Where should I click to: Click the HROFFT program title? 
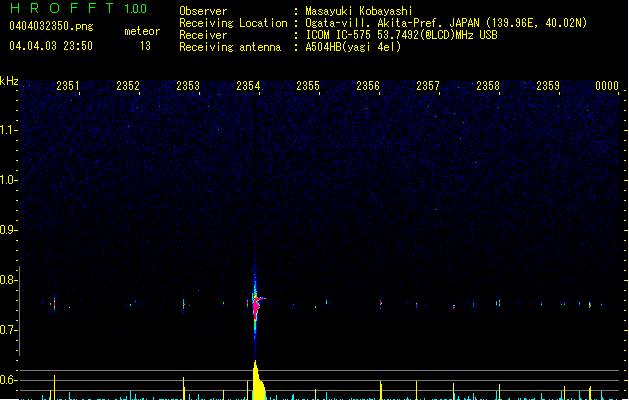[58, 8]
